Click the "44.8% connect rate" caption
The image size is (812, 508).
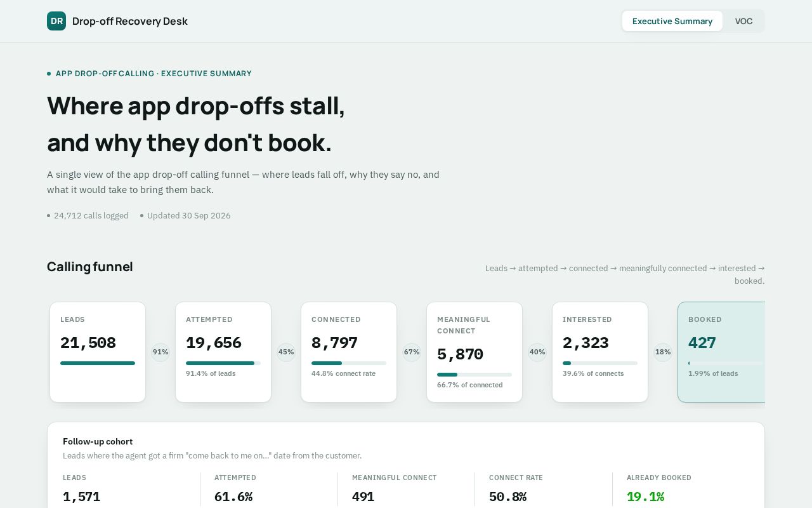point(343,373)
